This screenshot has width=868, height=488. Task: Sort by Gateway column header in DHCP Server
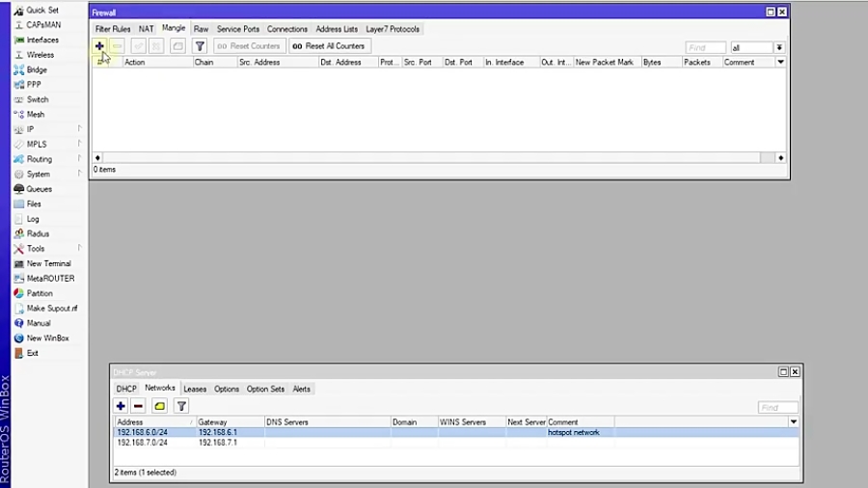tap(230, 421)
